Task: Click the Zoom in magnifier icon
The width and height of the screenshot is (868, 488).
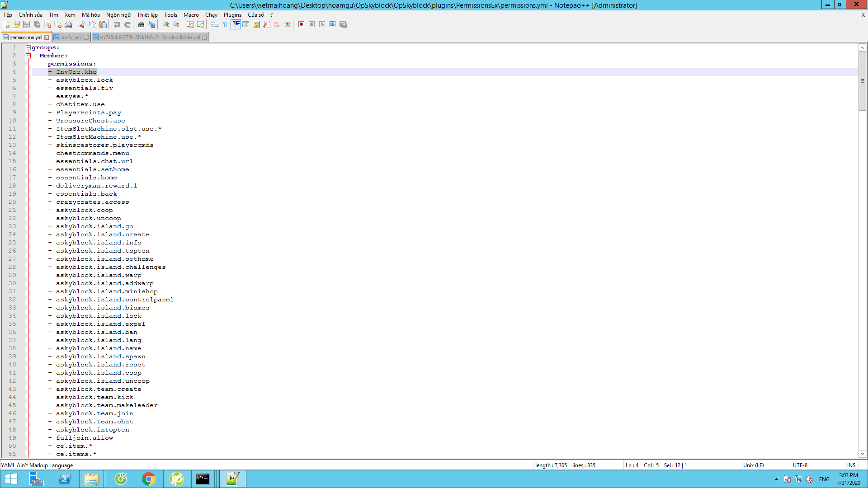Action: click(166, 24)
